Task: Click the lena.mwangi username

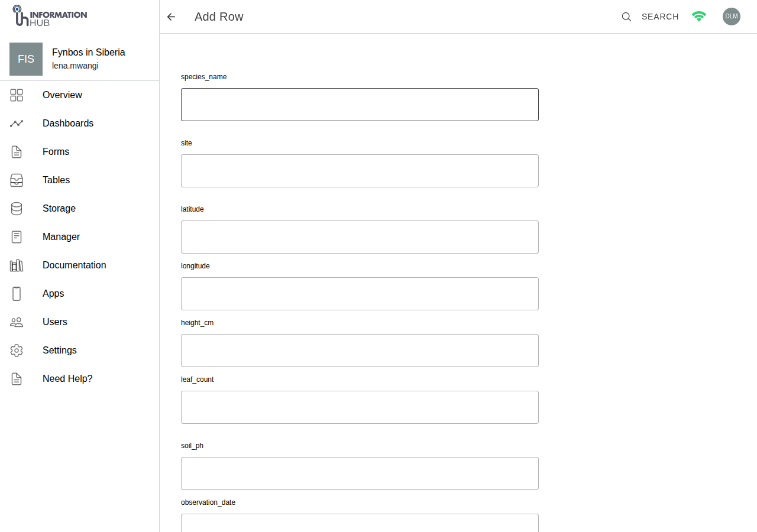Action: [75, 66]
